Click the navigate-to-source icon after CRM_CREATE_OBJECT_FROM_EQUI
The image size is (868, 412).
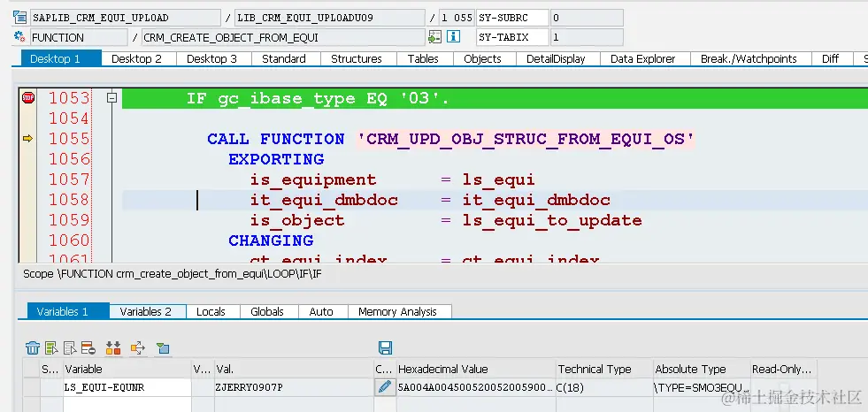tap(434, 37)
